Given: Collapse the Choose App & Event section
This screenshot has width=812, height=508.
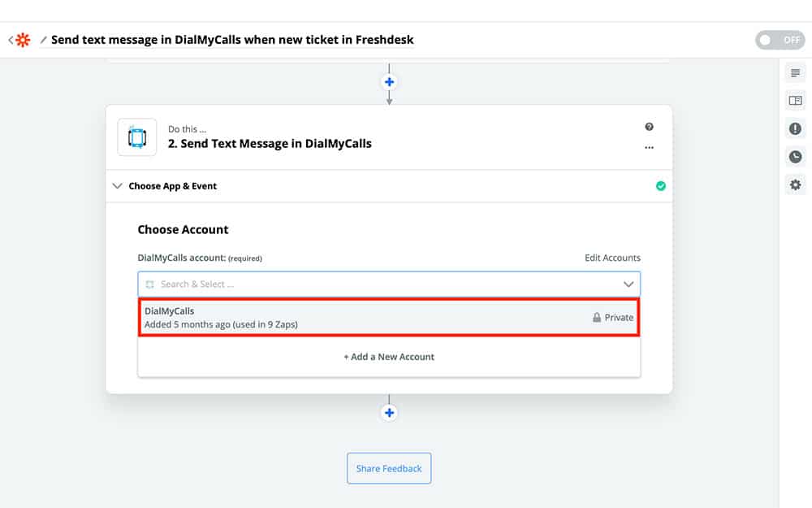Looking at the screenshot, I should 118,186.
